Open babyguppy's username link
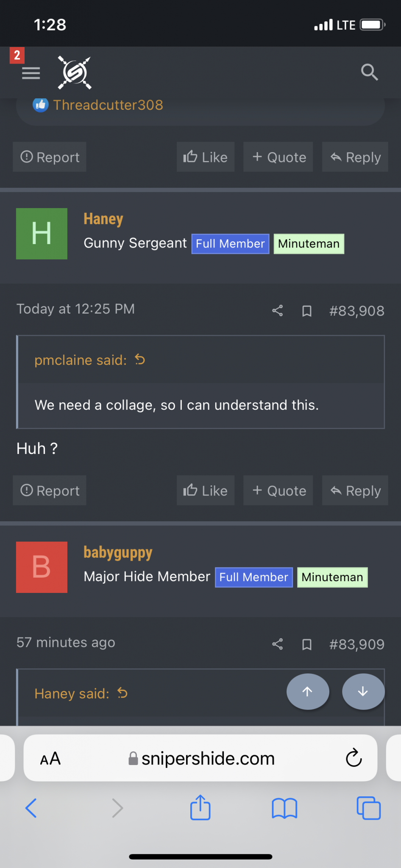 point(118,552)
